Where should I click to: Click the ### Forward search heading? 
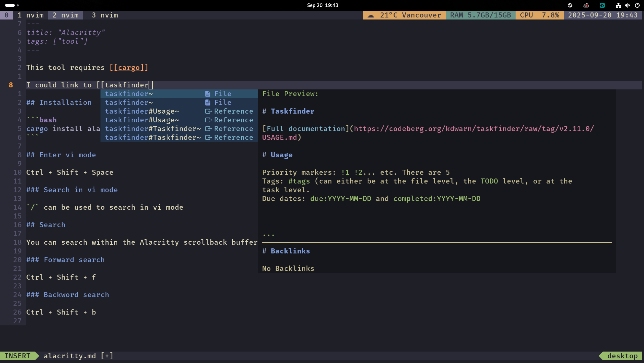point(66,260)
